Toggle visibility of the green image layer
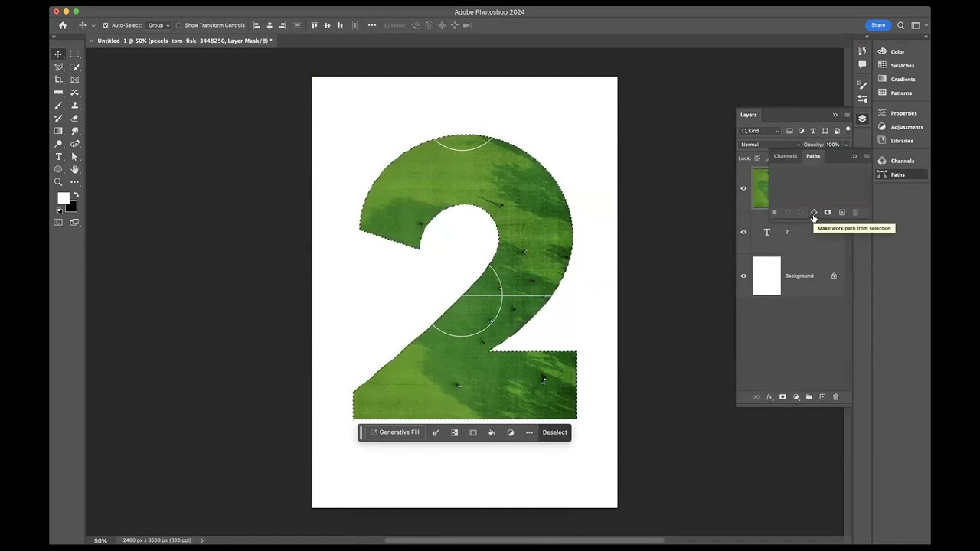This screenshot has width=980, height=551. click(743, 188)
